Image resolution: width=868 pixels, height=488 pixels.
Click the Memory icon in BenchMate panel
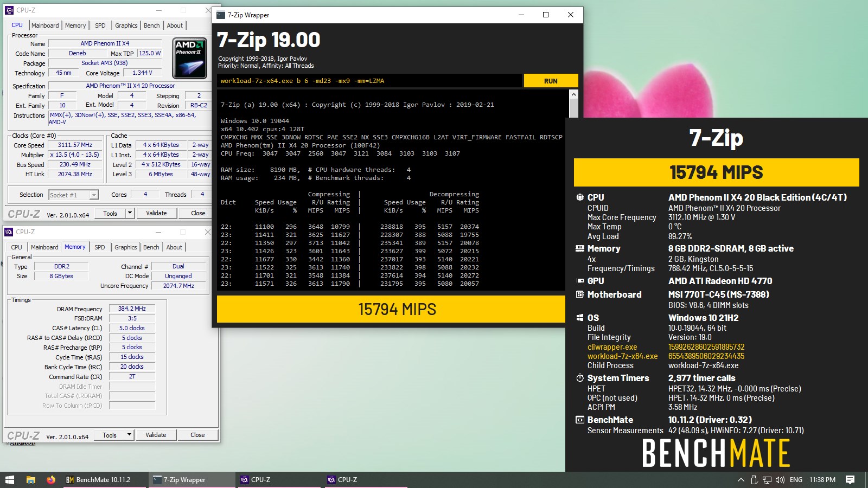[580, 248]
